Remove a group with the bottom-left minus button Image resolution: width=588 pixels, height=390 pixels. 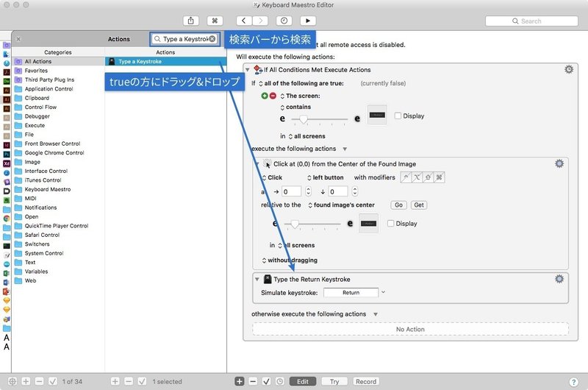pos(40,381)
